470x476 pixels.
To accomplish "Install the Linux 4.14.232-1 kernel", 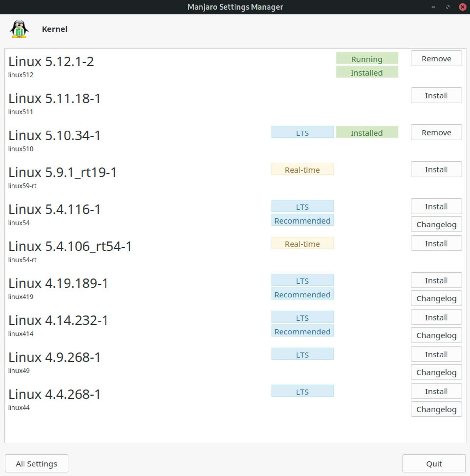I will 436,317.
